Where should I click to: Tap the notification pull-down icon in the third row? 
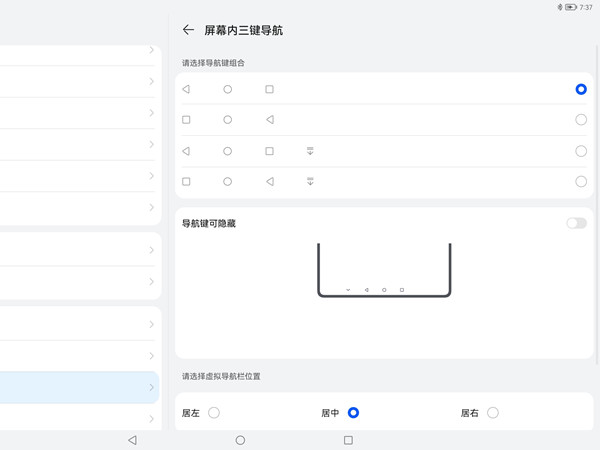click(x=311, y=151)
